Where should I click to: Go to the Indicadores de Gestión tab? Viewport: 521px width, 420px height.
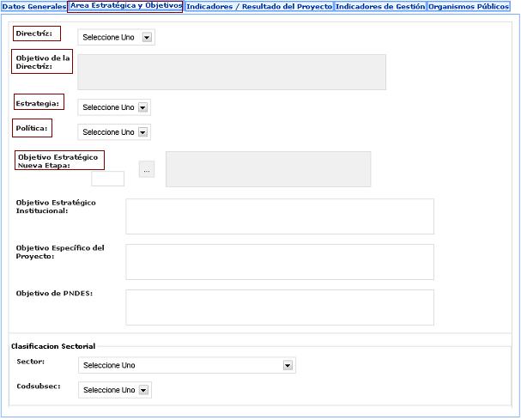pyautogui.click(x=380, y=6)
